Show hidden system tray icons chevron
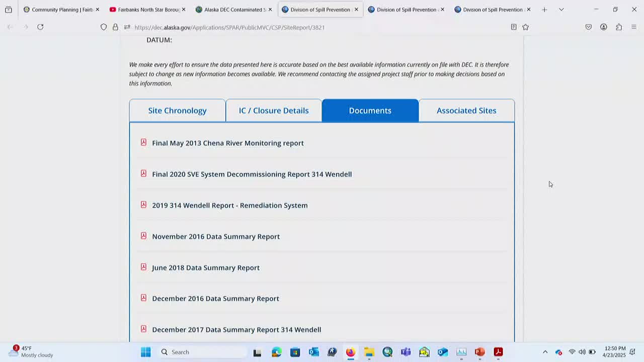The height and width of the screenshot is (362, 644). [x=545, y=352]
